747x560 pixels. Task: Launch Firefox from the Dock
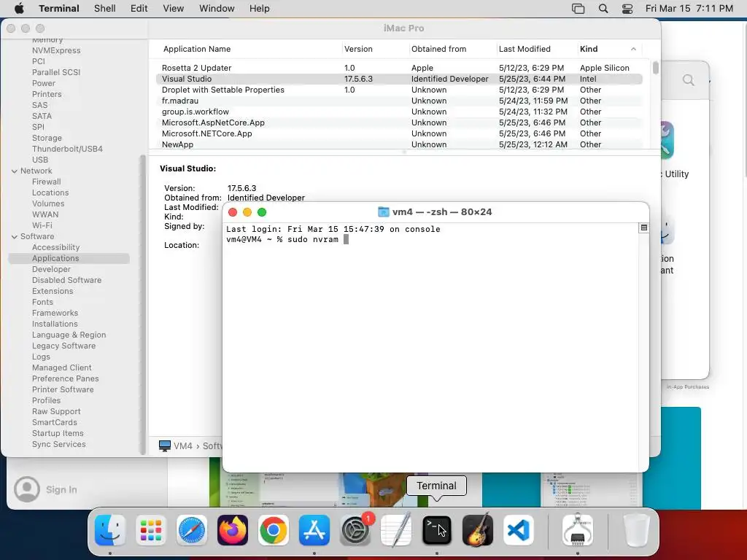pos(233,530)
